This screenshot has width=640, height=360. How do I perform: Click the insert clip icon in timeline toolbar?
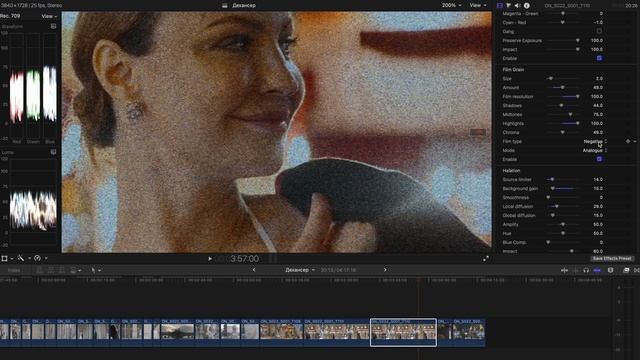point(51,270)
